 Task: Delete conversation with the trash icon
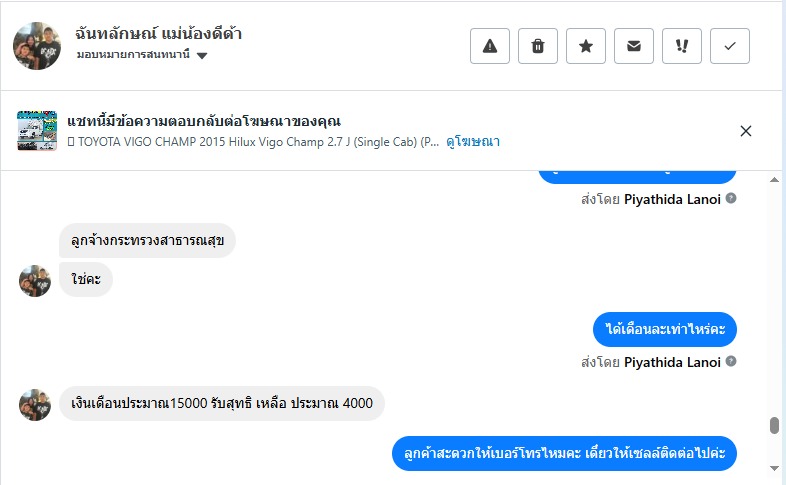pos(538,46)
